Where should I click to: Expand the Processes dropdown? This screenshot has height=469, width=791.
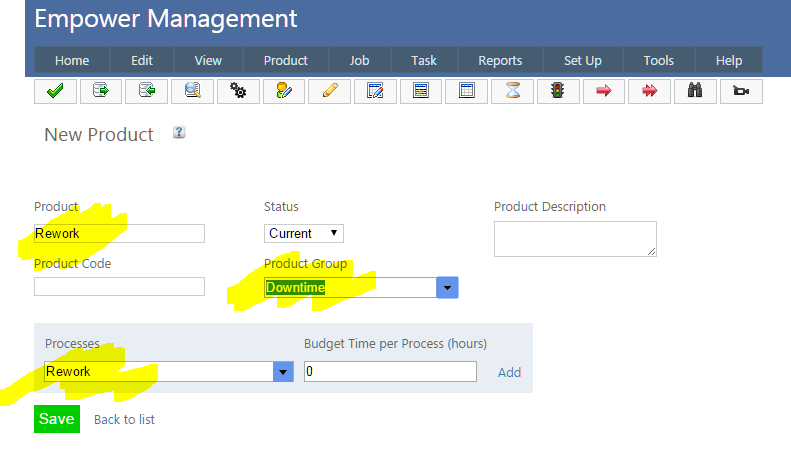click(x=283, y=371)
